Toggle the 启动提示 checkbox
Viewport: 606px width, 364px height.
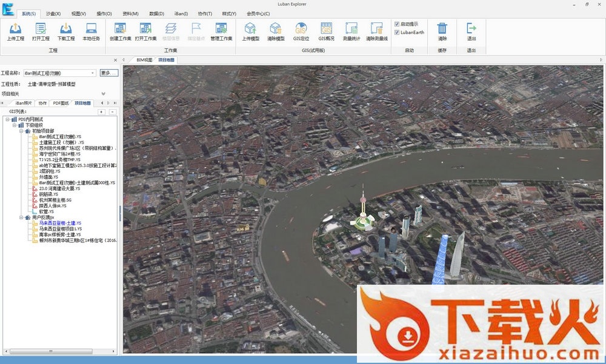click(x=397, y=24)
